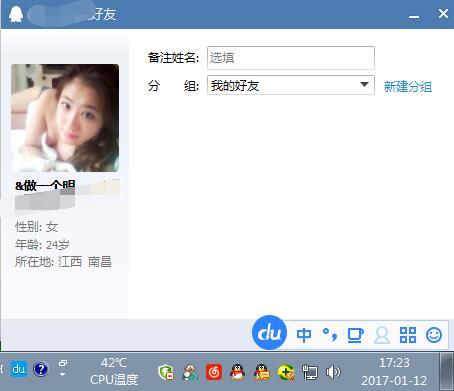Toggle punctuation mode icon on input bar

(x=330, y=335)
